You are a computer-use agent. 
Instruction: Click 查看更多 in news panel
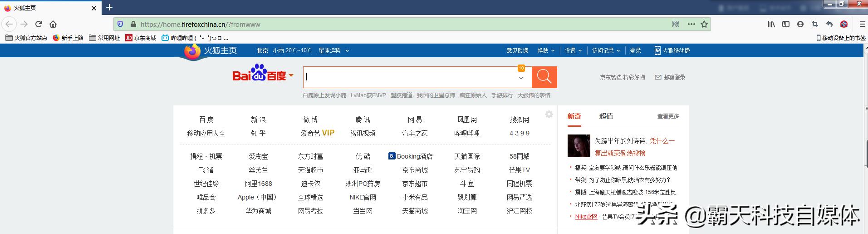click(x=668, y=116)
